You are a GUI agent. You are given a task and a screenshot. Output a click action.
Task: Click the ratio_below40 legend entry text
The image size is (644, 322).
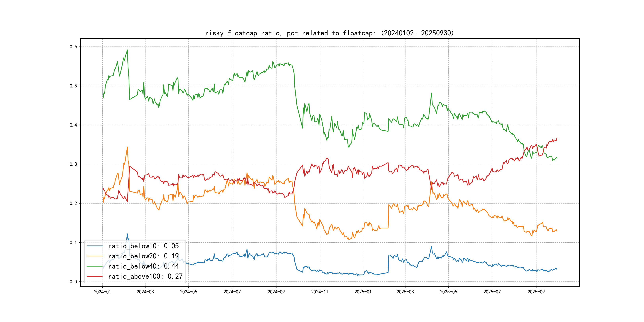point(143,266)
